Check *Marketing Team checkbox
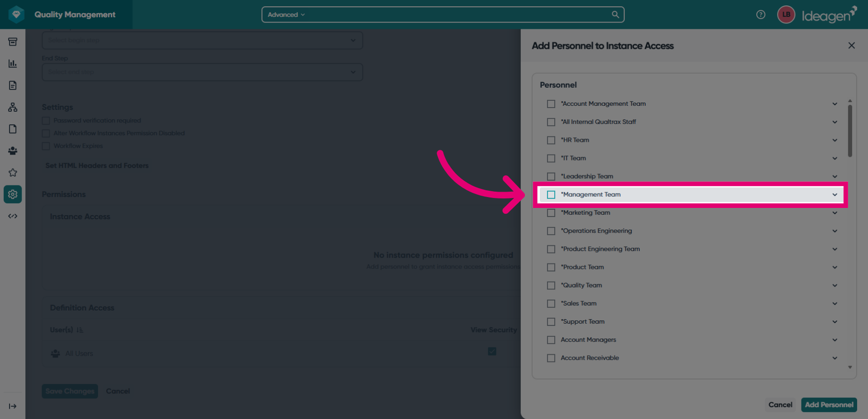This screenshot has height=419, width=868. pyautogui.click(x=551, y=213)
